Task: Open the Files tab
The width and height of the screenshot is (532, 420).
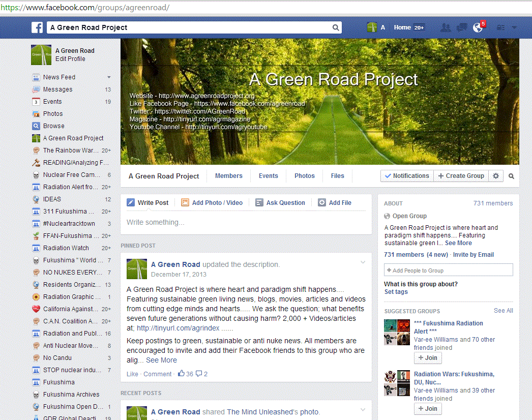Action: 338,176
